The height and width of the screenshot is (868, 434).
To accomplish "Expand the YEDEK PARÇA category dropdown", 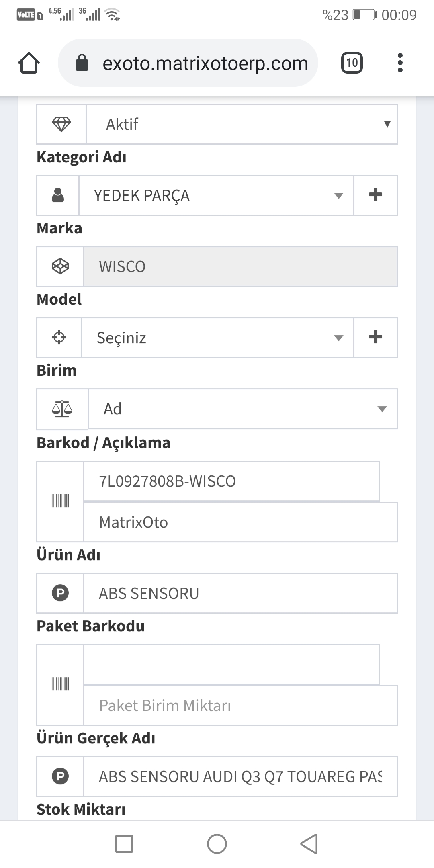I will 216,195.
